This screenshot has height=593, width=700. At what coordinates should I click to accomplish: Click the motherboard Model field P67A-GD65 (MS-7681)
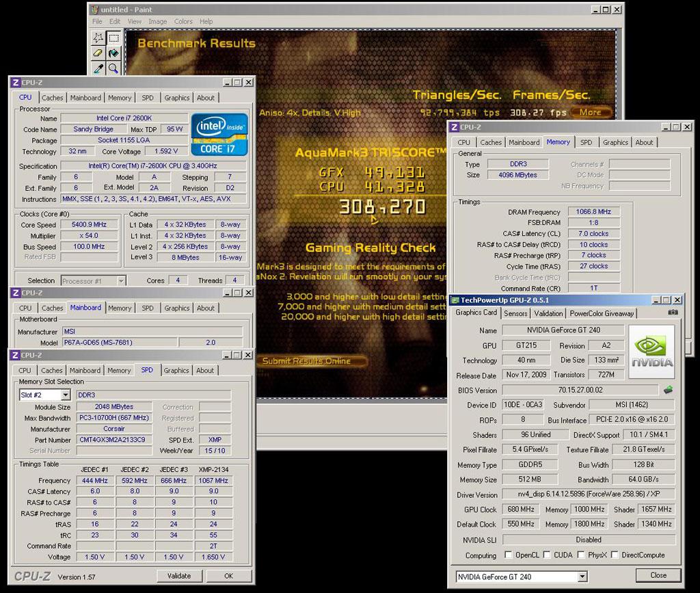(x=120, y=343)
